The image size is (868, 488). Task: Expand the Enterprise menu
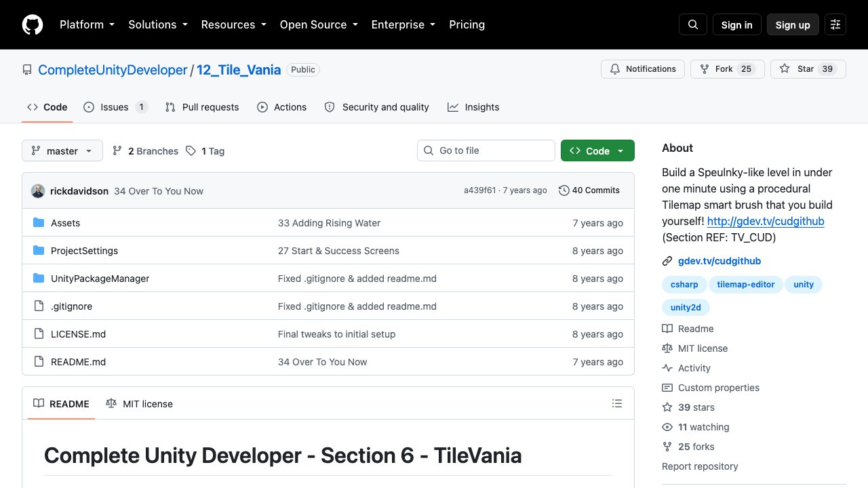click(x=403, y=24)
